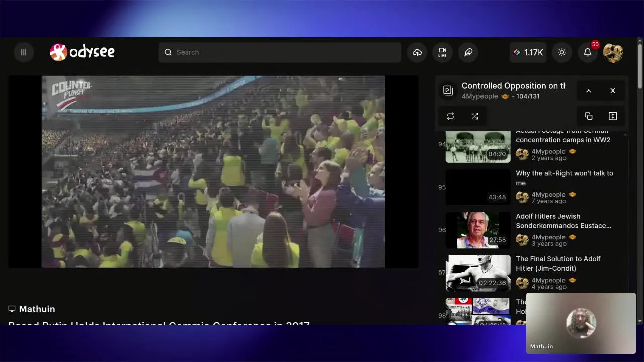Open the upload cloud icon
Image resolution: width=644 pixels, height=362 pixels.
pos(417,52)
